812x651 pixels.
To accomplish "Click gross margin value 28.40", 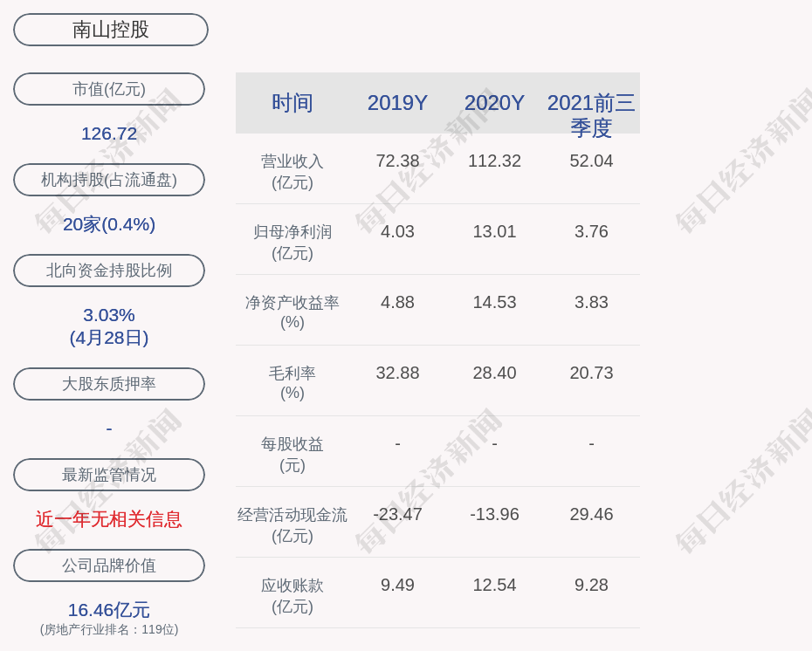I will pyautogui.click(x=494, y=373).
